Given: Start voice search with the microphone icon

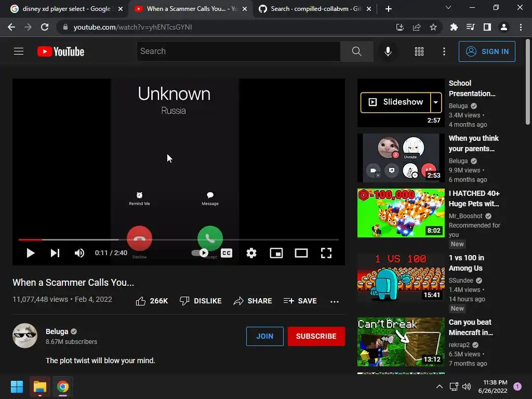Looking at the screenshot, I should coord(388,51).
